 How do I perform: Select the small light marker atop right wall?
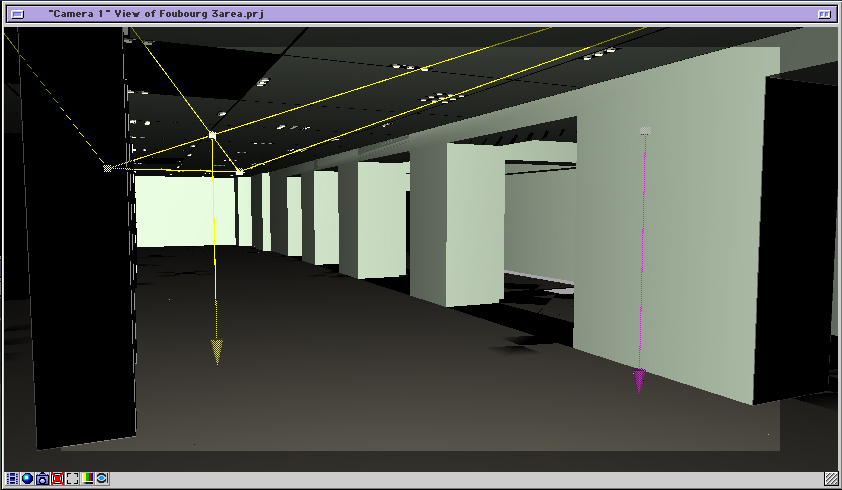tap(645, 130)
